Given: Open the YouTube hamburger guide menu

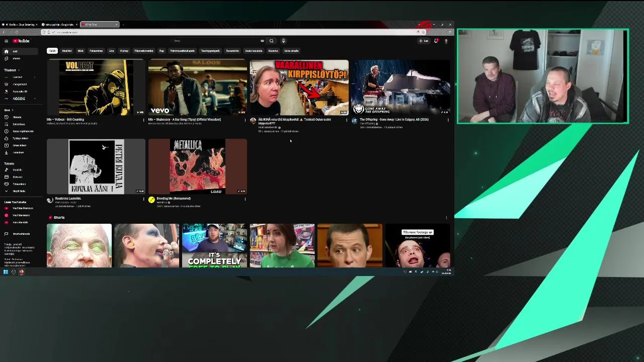Looking at the screenshot, I should (6, 41).
